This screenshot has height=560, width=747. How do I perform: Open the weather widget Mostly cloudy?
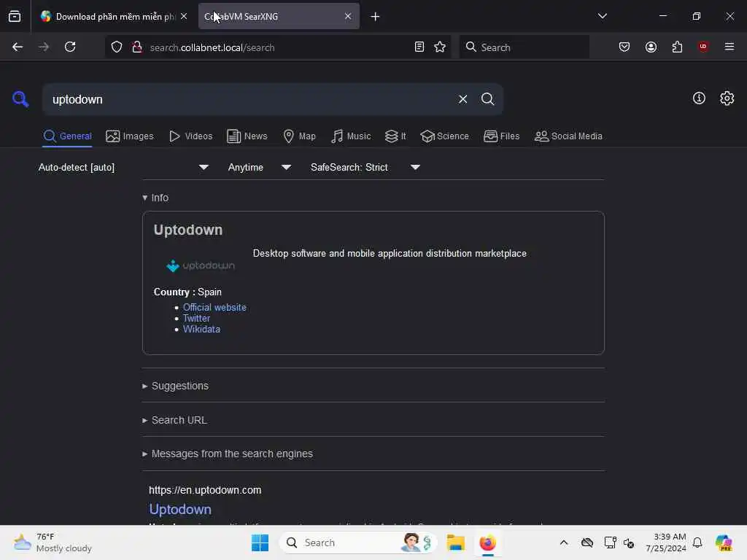coord(53,542)
